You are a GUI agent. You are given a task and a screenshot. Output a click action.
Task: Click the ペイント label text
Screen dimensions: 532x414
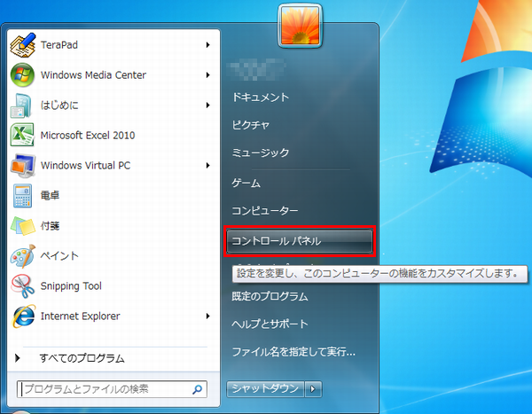pos(59,255)
